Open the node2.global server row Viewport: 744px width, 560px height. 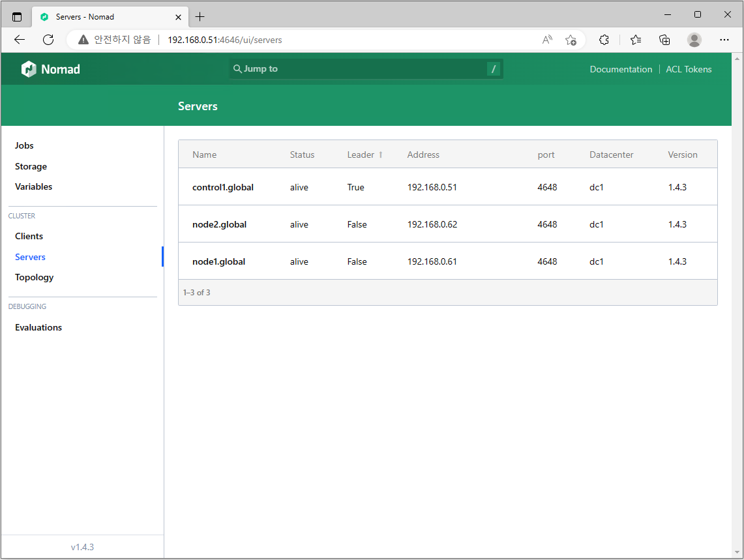[447, 224]
